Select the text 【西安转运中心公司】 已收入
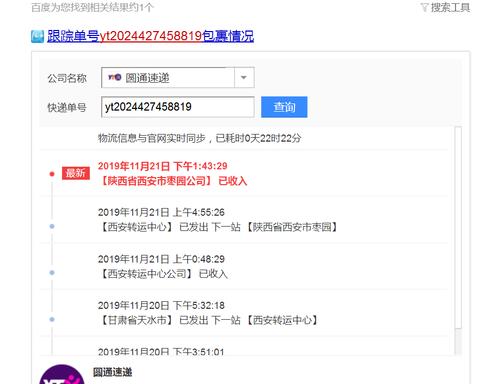Screen dimensions: 499x384 (163, 274)
